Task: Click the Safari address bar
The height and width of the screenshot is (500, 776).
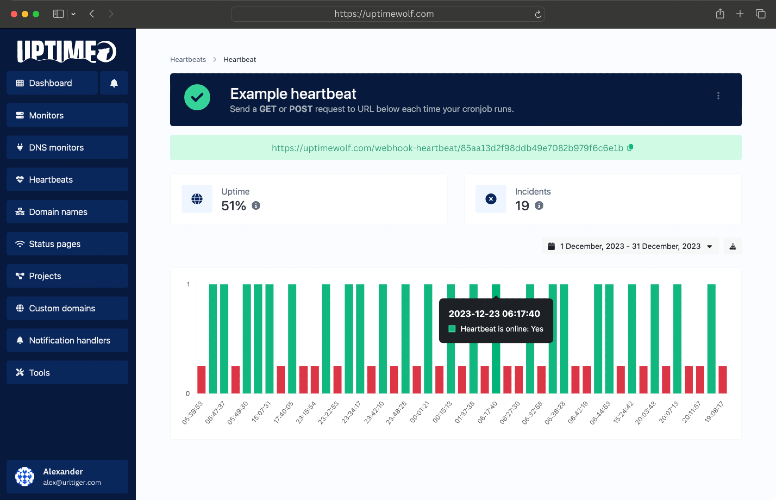Action: click(388, 14)
